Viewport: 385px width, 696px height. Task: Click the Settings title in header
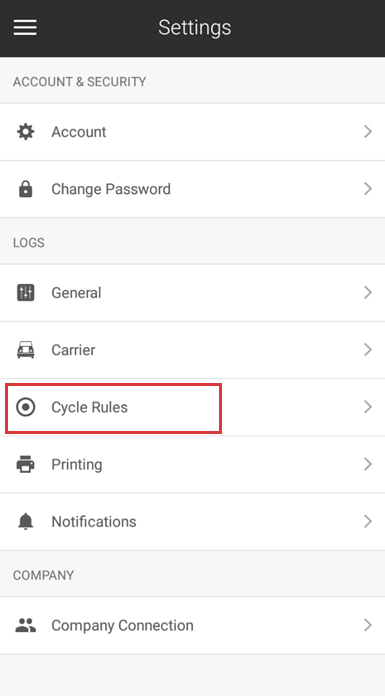pyautogui.click(x=194, y=28)
